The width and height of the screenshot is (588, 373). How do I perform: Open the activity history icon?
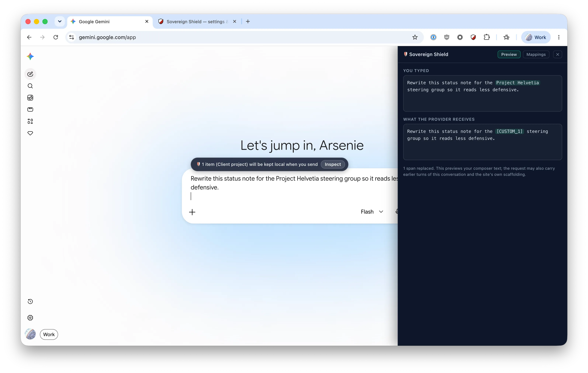(30, 301)
